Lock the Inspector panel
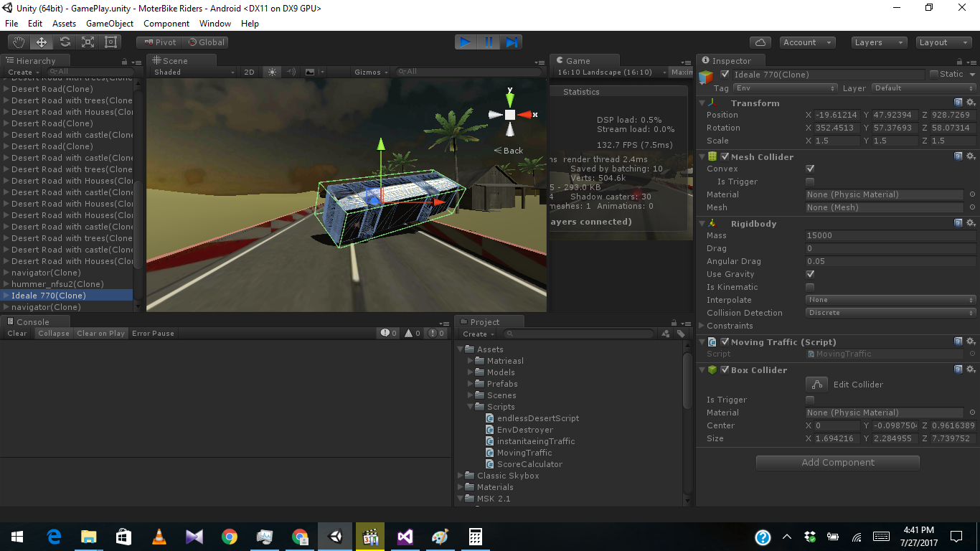Screen dimensions: 980x551 click(x=959, y=62)
